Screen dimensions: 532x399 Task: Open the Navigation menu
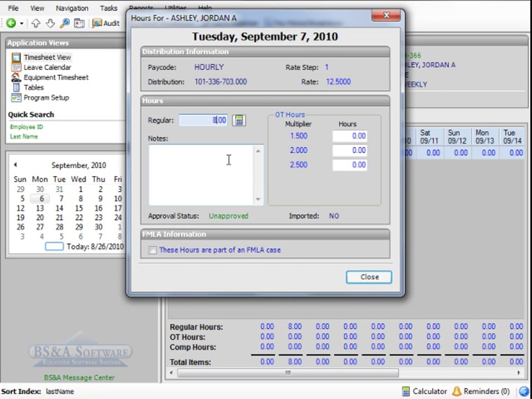72,8
